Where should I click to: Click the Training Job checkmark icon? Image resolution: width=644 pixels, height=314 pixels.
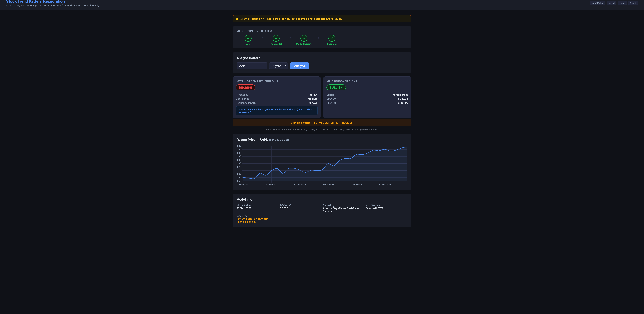(x=276, y=38)
